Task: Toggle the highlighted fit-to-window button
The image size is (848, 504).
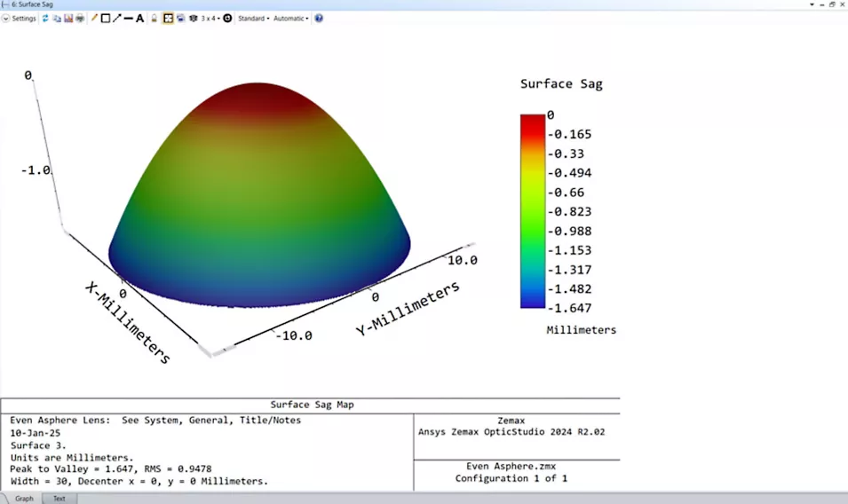Action: [168, 18]
